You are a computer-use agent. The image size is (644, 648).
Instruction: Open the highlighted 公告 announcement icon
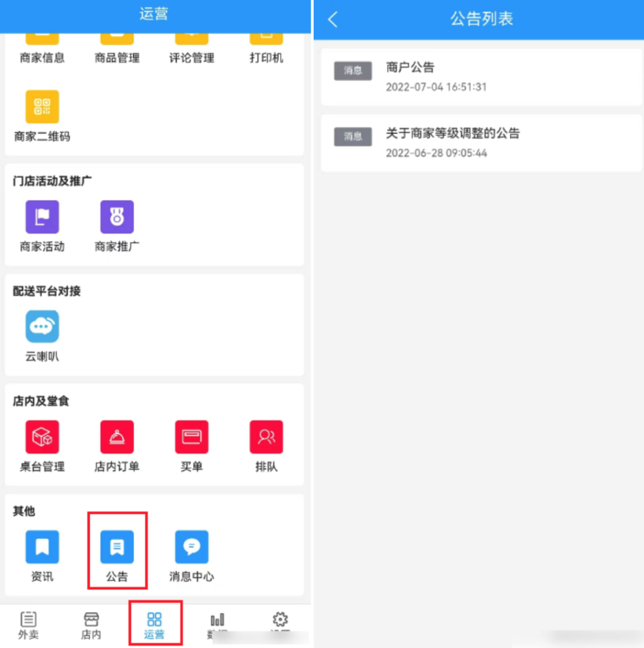pyautogui.click(x=116, y=547)
